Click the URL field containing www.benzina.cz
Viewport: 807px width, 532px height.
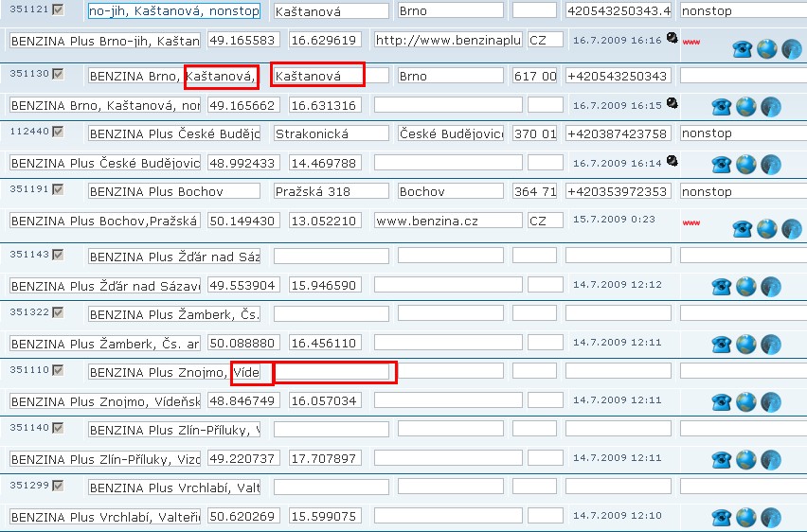(x=448, y=221)
